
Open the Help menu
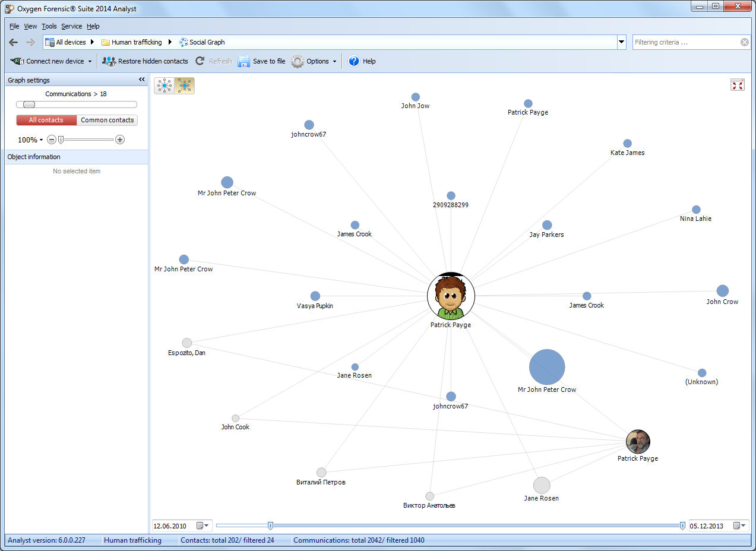tap(93, 26)
